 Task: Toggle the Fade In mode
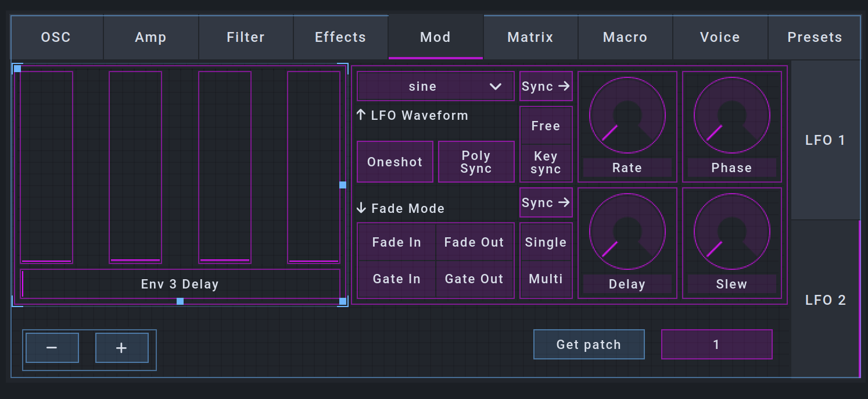coord(397,242)
